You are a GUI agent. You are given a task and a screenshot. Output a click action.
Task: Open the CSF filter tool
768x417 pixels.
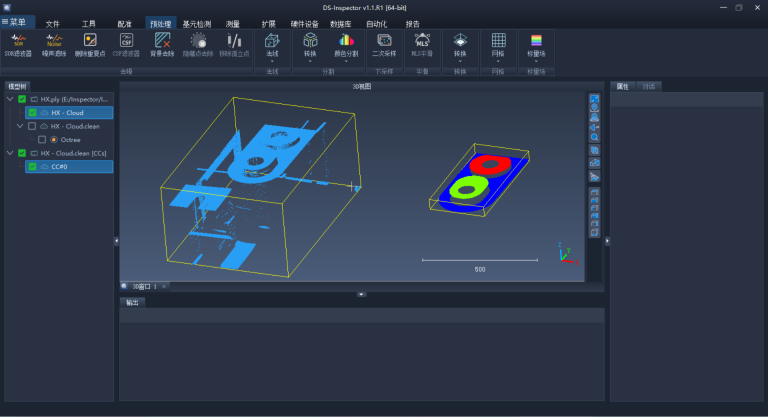[x=126, y=45]
